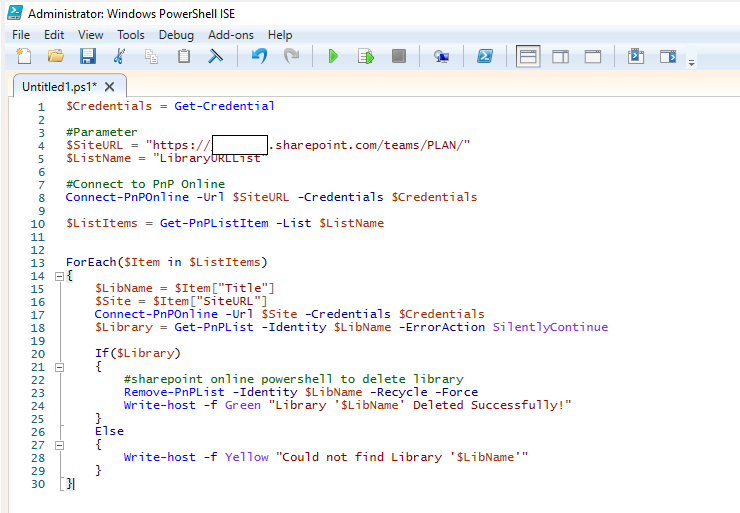Click Yellow color argument on line 28
740x513 pixels.
[246, 457]
